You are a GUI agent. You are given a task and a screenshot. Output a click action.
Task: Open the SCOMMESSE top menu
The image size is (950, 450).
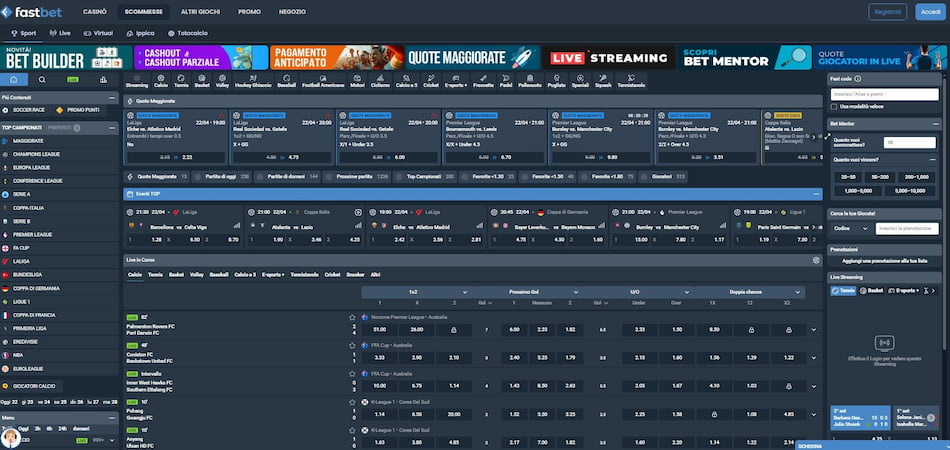[144, 12]
